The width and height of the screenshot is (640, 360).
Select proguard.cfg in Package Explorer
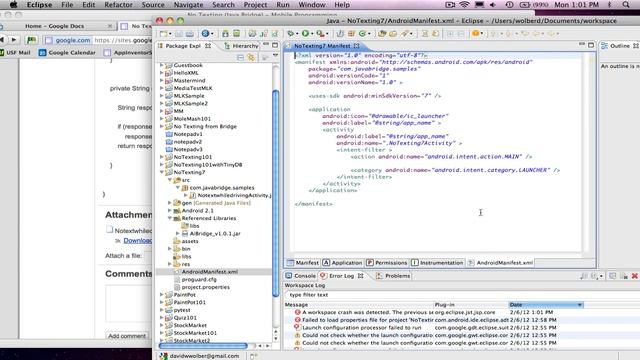point(199,279)
